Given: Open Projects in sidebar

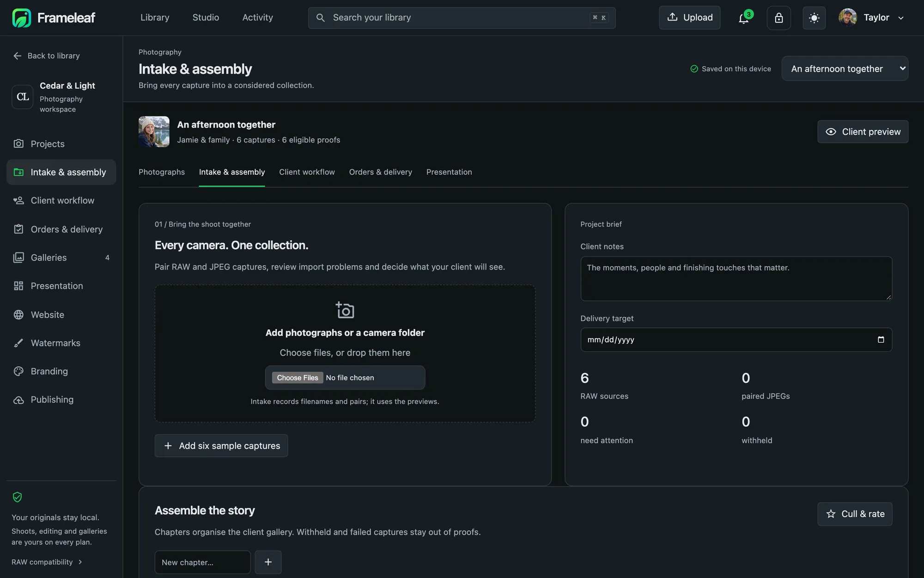Looking at the screenshot, I should coord(61,144).
